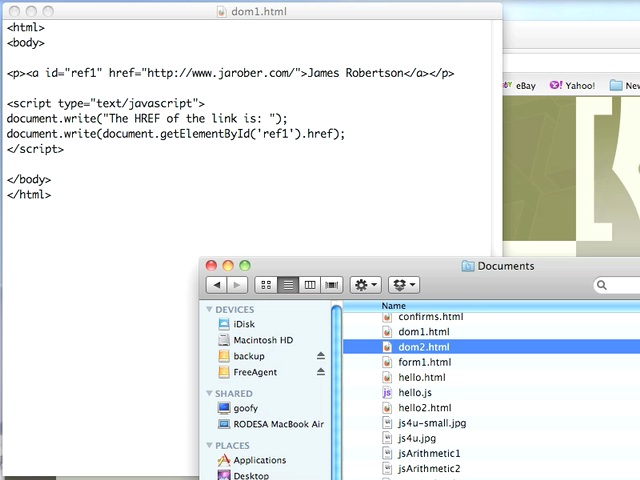Switch Finder to list view

tap(288, 285)
